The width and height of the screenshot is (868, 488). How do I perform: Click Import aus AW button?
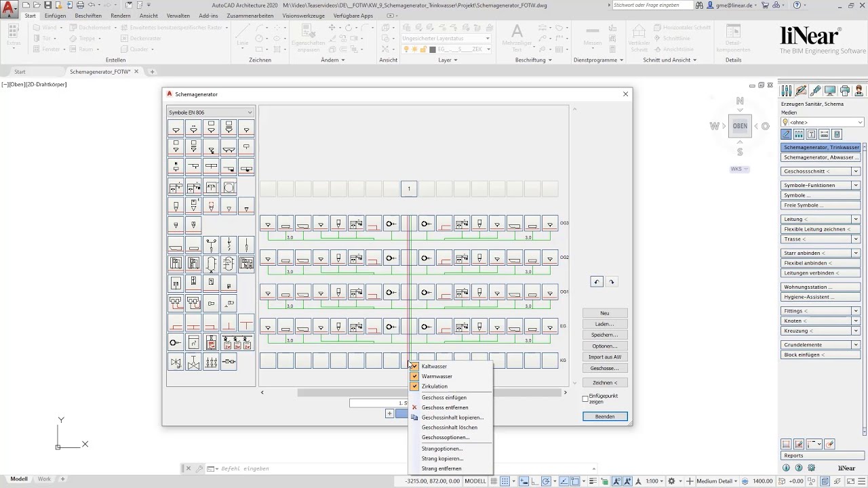click(x=605, y=357)
